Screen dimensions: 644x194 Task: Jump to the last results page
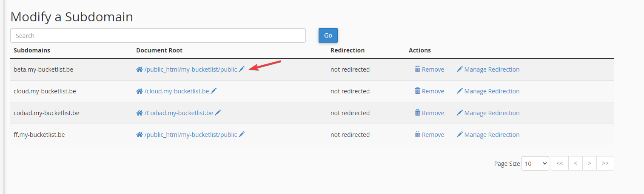(605, 163)
